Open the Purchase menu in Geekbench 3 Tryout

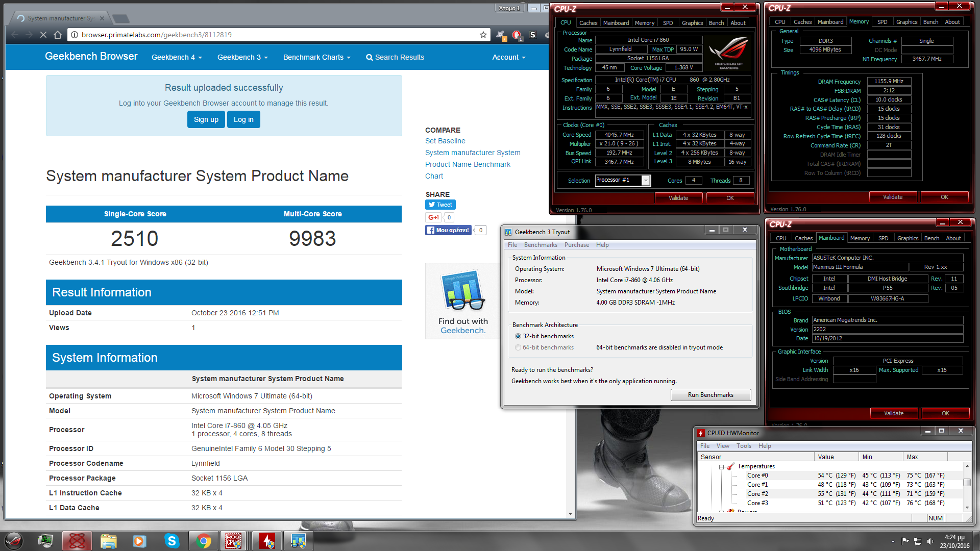coord(576,245)
